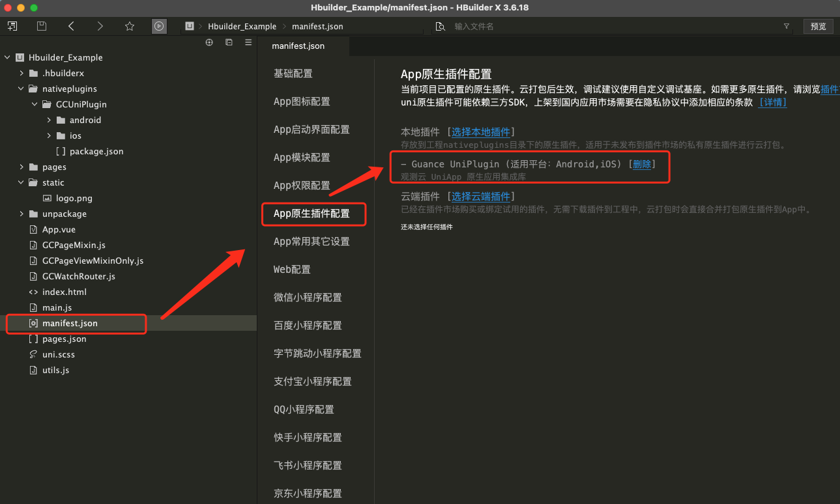Screen dimensions: 840x504
Task: Click the pages folder icon
Action: point(33,167)
